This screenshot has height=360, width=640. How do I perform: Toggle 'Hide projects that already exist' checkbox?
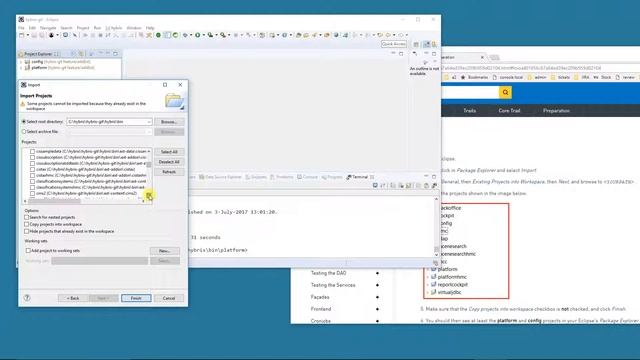pyautogui.click(x=27, y=231)
